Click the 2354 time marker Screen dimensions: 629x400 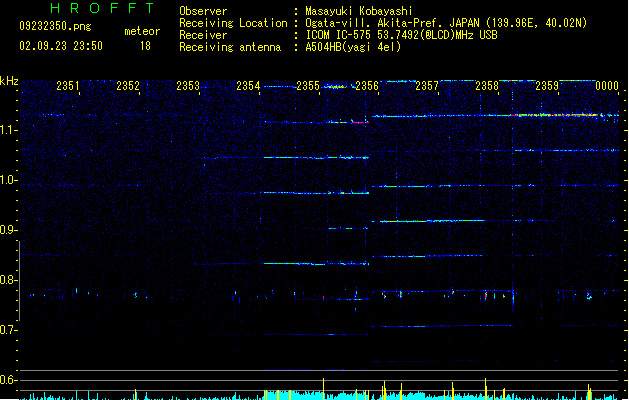point(248,86)
